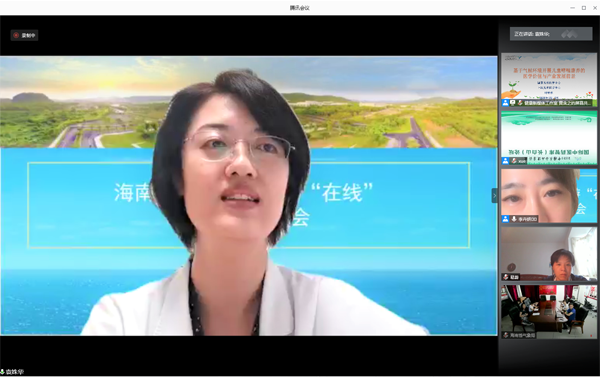This screenshot has width=600, height=377.
Task: Click the muted mic icon on the green slide thumbnail
Action: click(x=514, y=161)
